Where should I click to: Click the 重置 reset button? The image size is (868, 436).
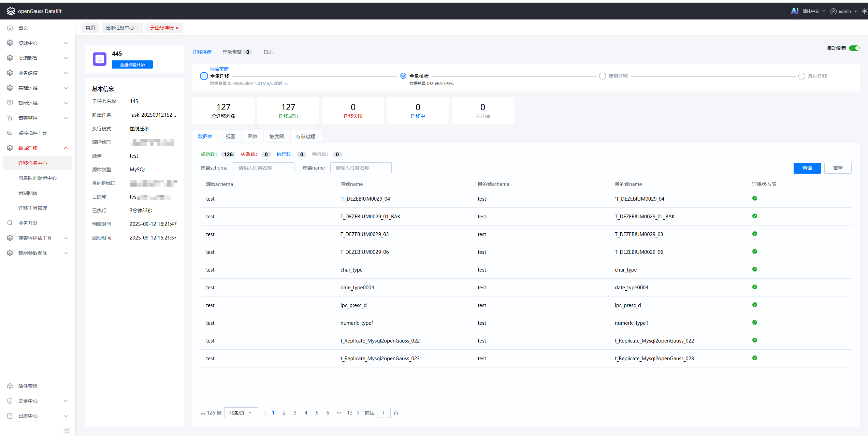[x=838, y=168]
